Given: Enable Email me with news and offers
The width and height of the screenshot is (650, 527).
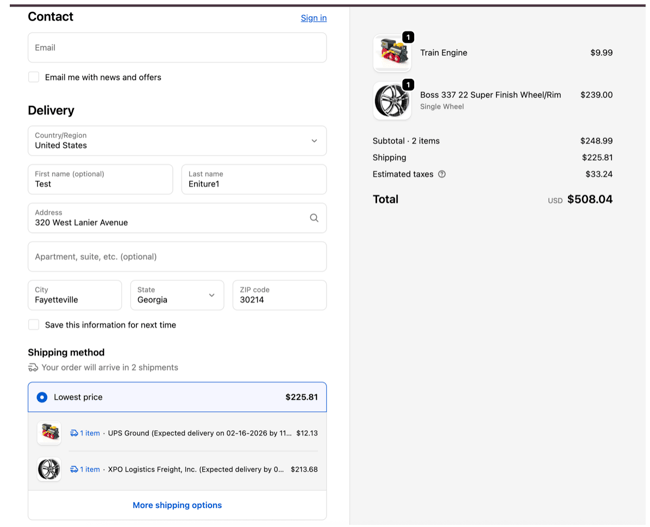Looking at the screenshot, I should [34, 77].
